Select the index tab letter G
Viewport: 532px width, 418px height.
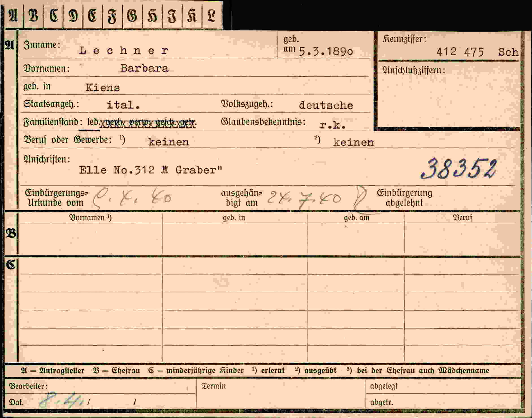pos(132,15)
